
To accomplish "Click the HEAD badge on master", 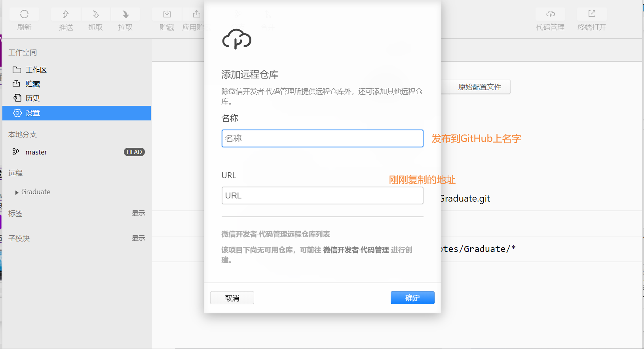I will 134,152.
